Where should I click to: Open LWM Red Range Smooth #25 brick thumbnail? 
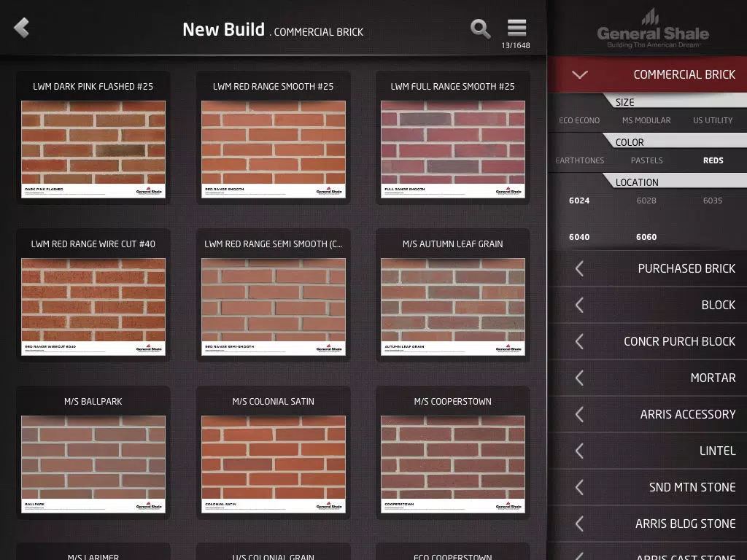click(x=274, y=149)
